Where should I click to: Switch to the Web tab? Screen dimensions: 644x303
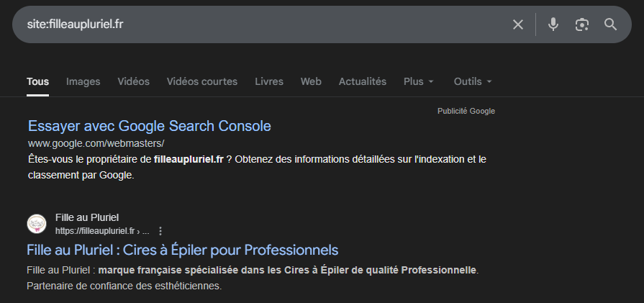pos(311,82)
